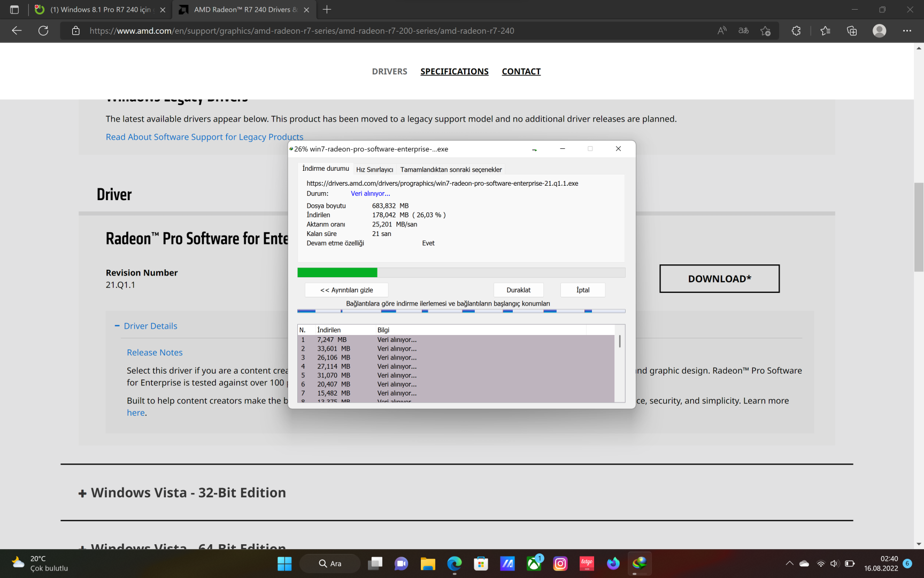The height and width of the screenshot is (578, 924).
Task: Close the download dialog window
Action: 618,149
